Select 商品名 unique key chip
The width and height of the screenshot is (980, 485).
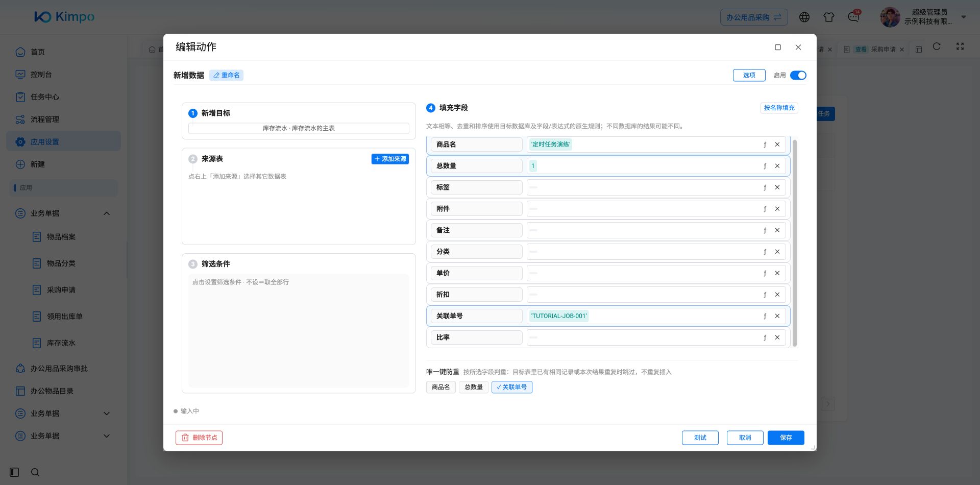[x=441, y=387]
